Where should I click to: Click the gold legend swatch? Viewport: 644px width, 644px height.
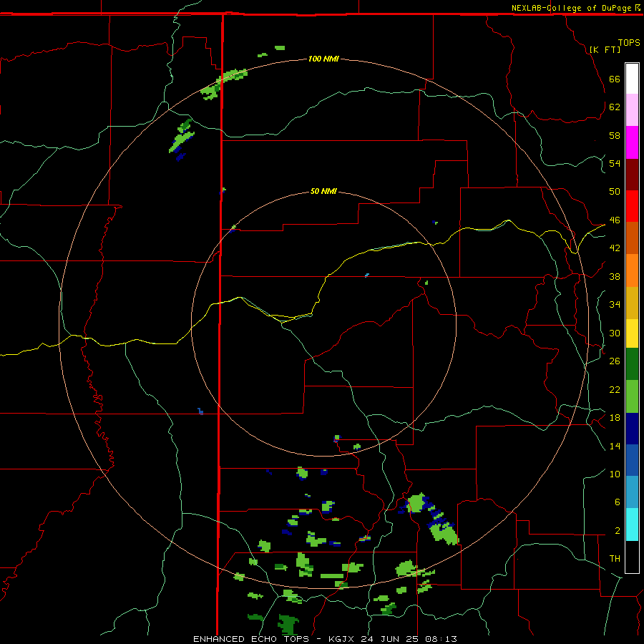pos(632,303)
